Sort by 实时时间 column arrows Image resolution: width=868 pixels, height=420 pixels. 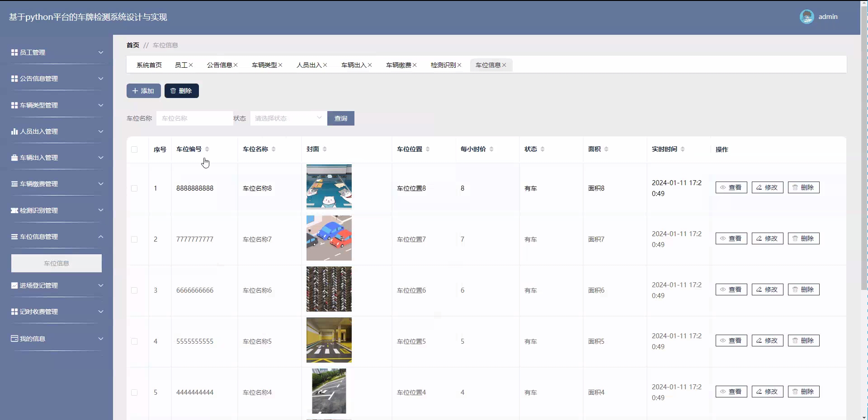coord(683,149)
